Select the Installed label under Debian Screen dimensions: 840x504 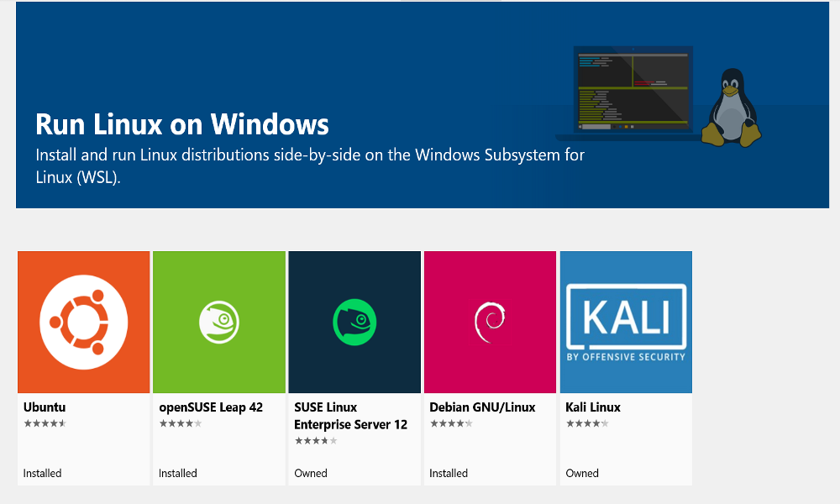click(x=448, y=473)
